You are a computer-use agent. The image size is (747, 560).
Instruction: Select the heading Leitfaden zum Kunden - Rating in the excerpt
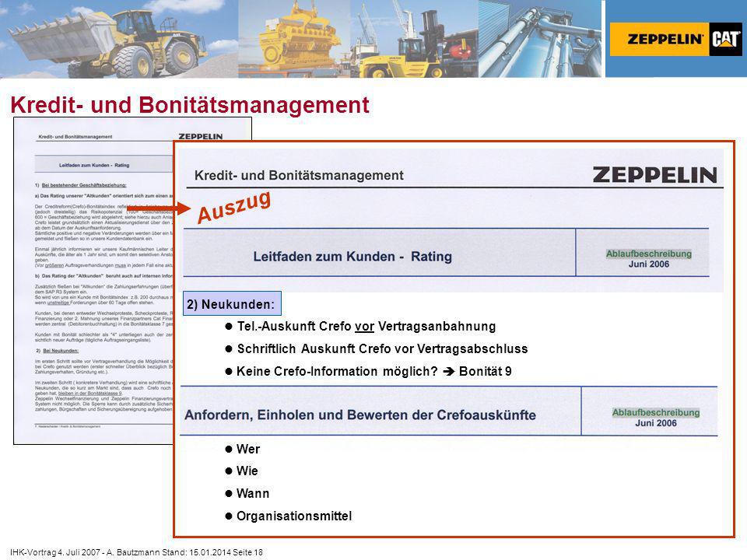point(352,257)
